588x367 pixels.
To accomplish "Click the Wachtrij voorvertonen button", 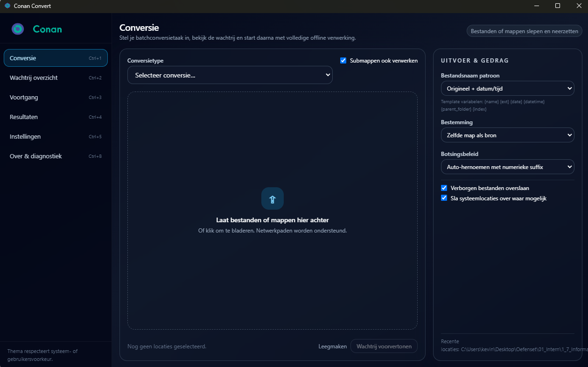I will [x=384, y=346].
